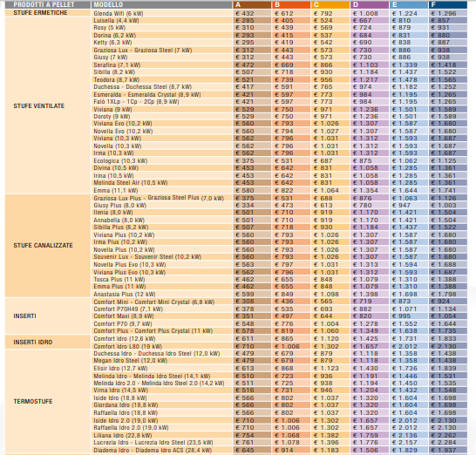The width and height of the screenshot is (476, 455).
Task: Click price € 1.594 in Novella Plus Evo row
Action: point(405,265)
